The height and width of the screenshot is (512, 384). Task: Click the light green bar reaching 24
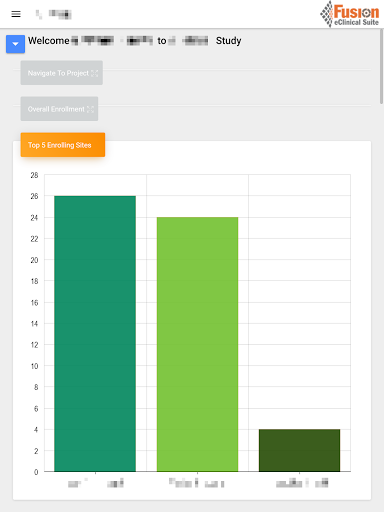coord(197,344)
